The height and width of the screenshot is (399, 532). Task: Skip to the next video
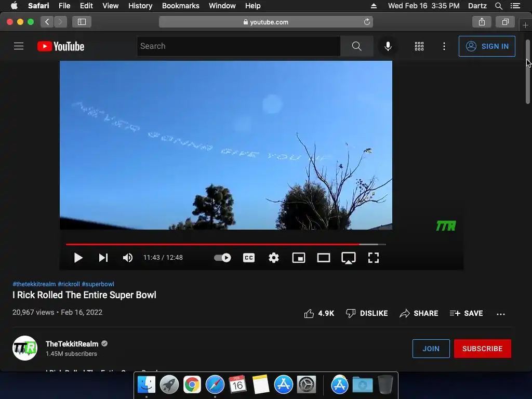(103, 258)
